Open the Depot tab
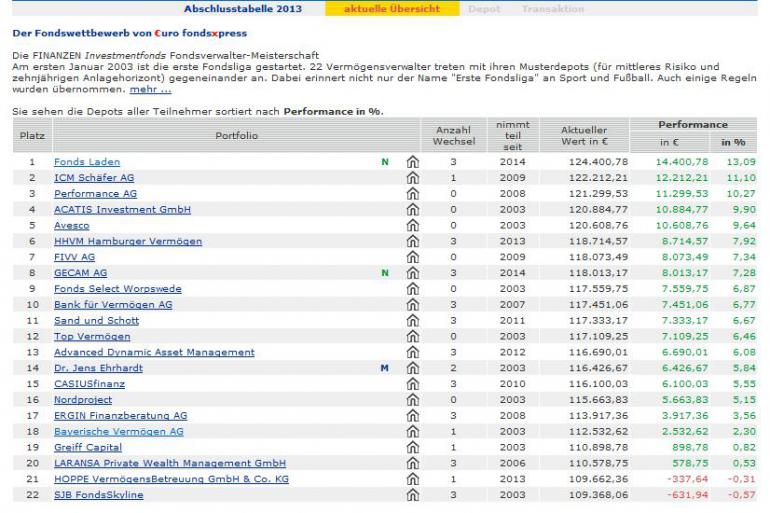This screenshot has height=513, width=770. [x=485, y=9]
